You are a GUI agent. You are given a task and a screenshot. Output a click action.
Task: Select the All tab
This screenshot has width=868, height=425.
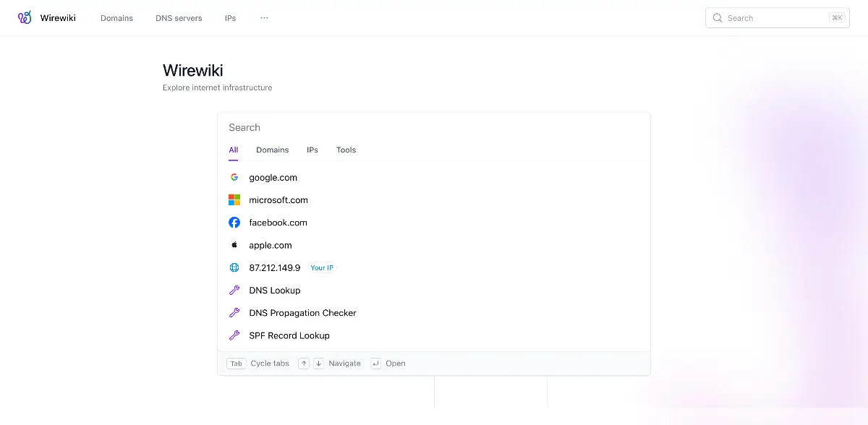click(x=234, y=150)
